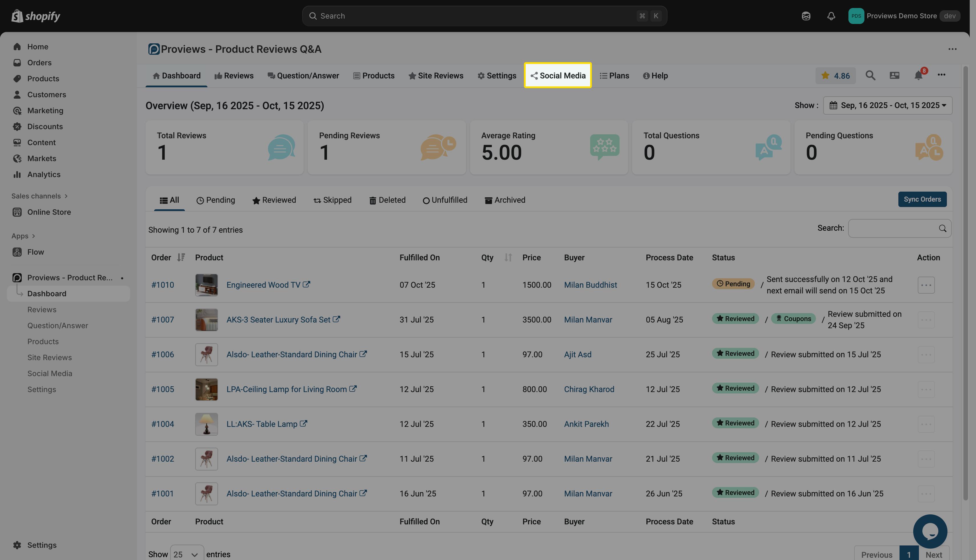Open the date range dropdown
Viewport: 976px width, 560px height.
click(x=888, y=105)
